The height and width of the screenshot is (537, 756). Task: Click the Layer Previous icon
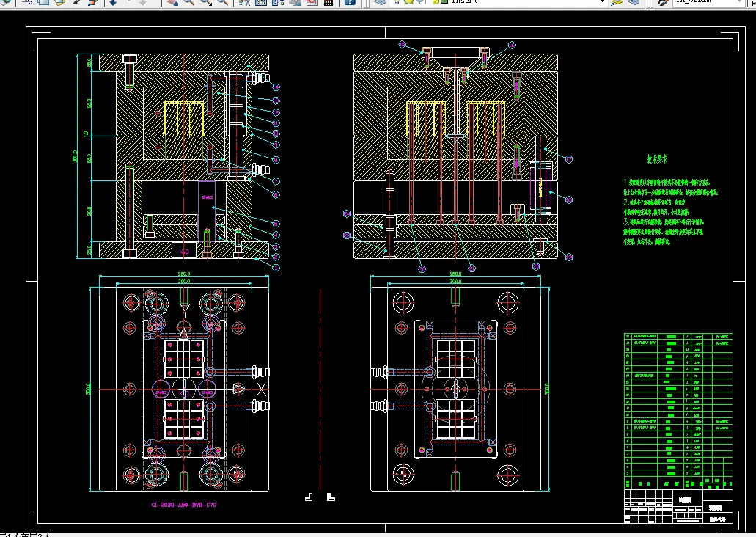coord(634,2)
